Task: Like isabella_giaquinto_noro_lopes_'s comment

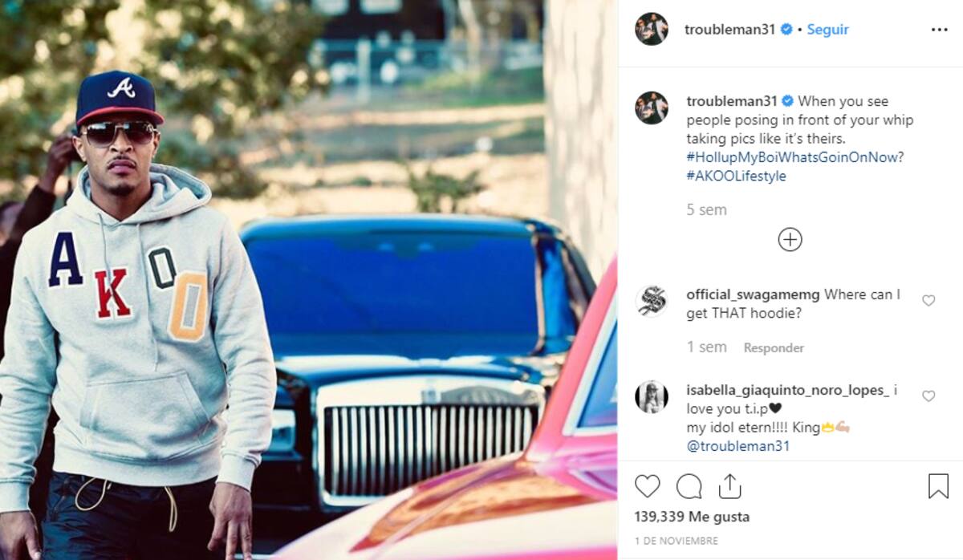Action: 928,396
